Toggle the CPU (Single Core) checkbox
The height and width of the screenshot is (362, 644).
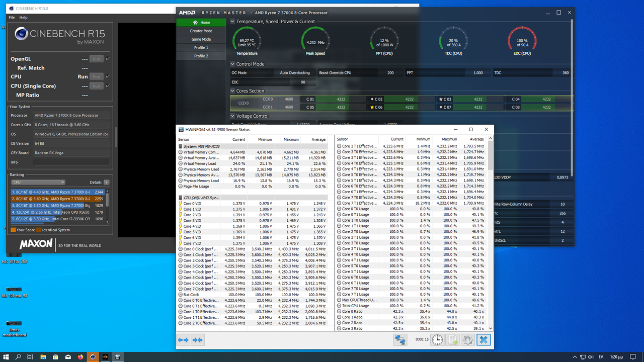pyautogui.click(x=108, y=86)
